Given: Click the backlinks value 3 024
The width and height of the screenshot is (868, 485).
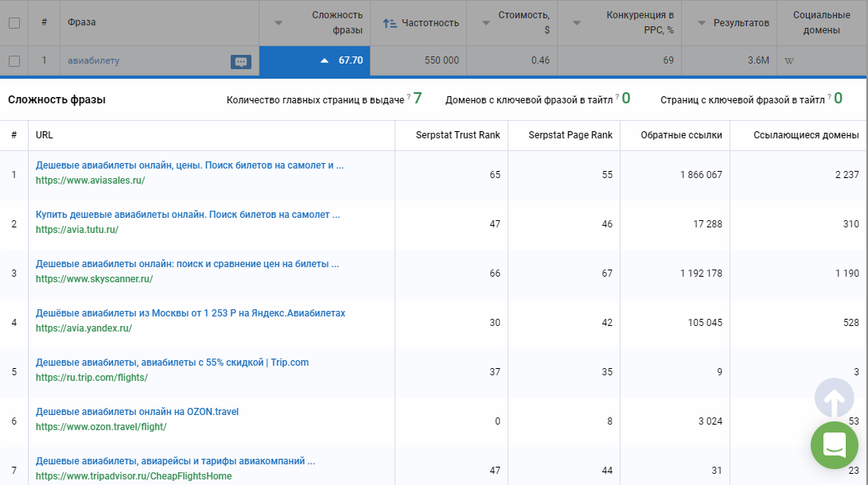Looking at the screenshot, I should tap(710, 421).
